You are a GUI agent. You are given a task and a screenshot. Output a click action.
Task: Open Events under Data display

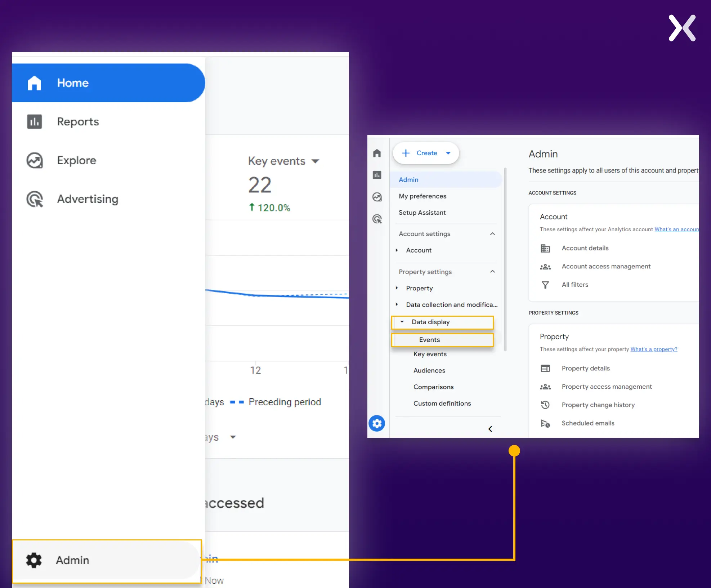[x=442, y=340]
